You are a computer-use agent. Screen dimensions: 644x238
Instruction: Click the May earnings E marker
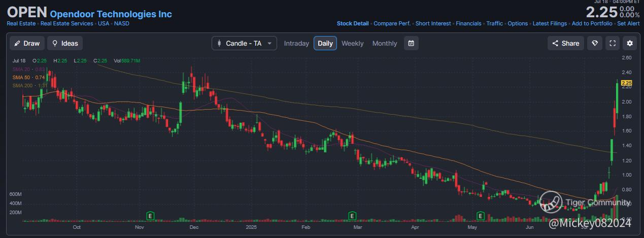tap(480, 216)
